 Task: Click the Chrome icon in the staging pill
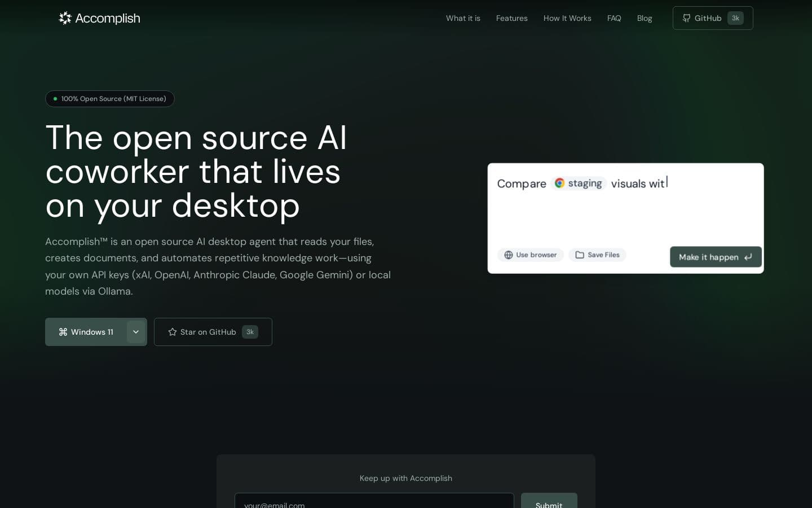click(x=559, y=183)
